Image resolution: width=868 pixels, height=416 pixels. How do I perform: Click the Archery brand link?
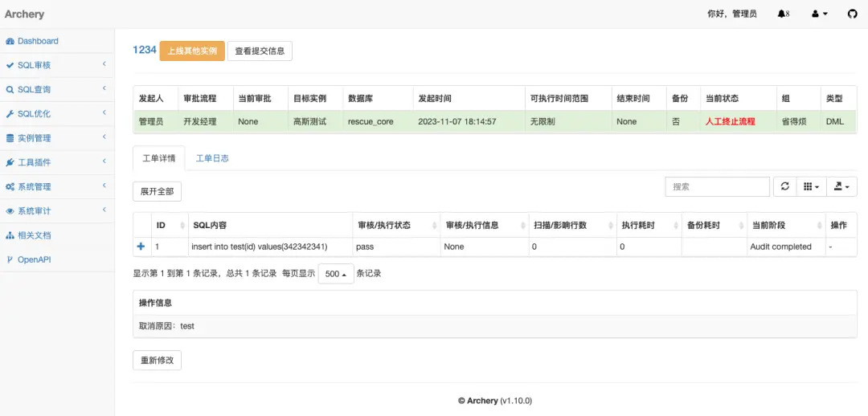(24, 14)
